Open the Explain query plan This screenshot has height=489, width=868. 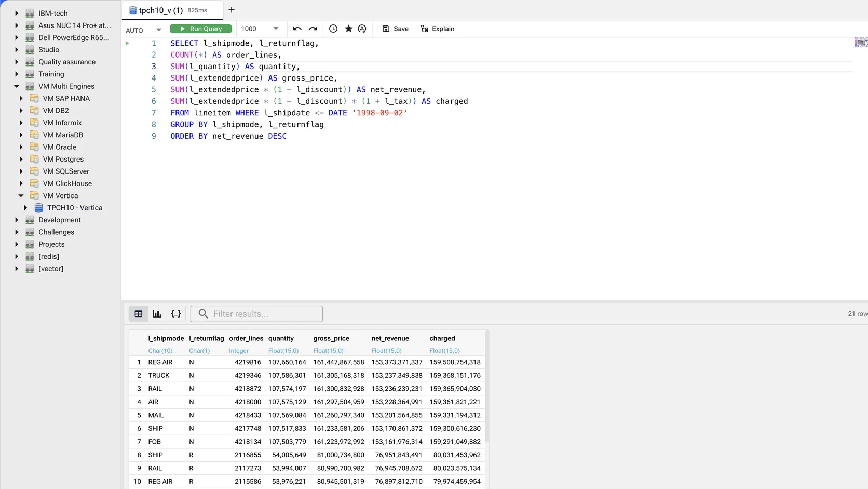437,29
